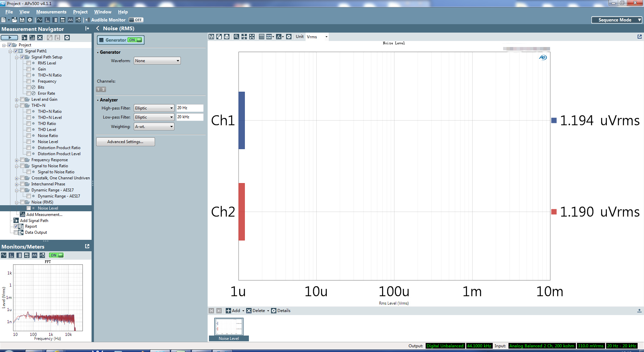This screenshot has width=644, height=352.
Task: Click the Add Measurement icon in navigator toolbar
Action: click(x=32, y=38)
